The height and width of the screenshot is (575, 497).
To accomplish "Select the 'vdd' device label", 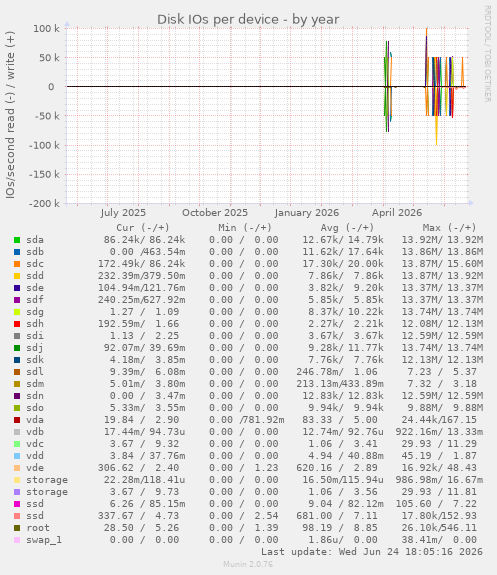I will click(x=35, y=456).
